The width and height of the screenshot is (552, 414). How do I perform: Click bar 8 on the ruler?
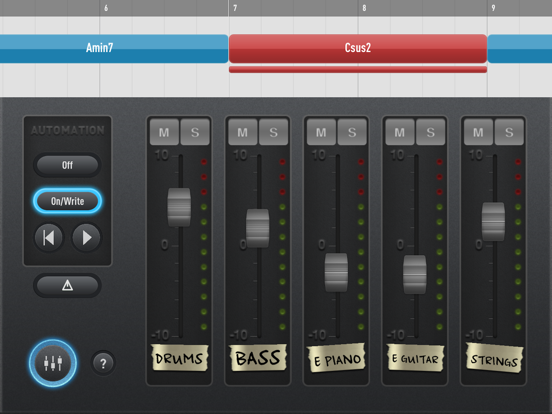tap(364, 8)
